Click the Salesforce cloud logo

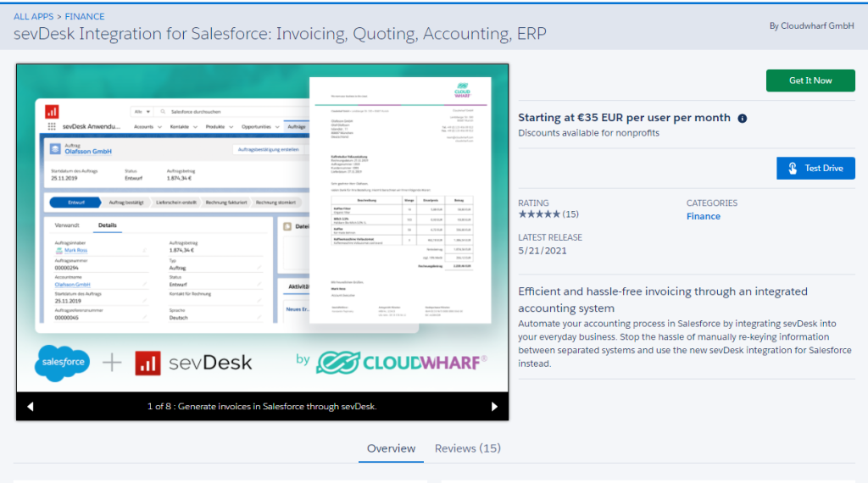[62, 363]
